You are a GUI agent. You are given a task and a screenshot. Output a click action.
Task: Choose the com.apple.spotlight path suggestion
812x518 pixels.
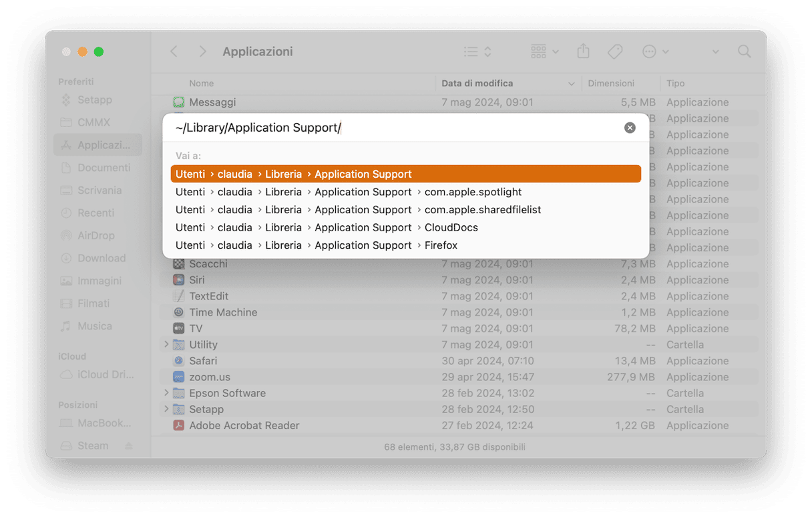(x=405, y=192)
